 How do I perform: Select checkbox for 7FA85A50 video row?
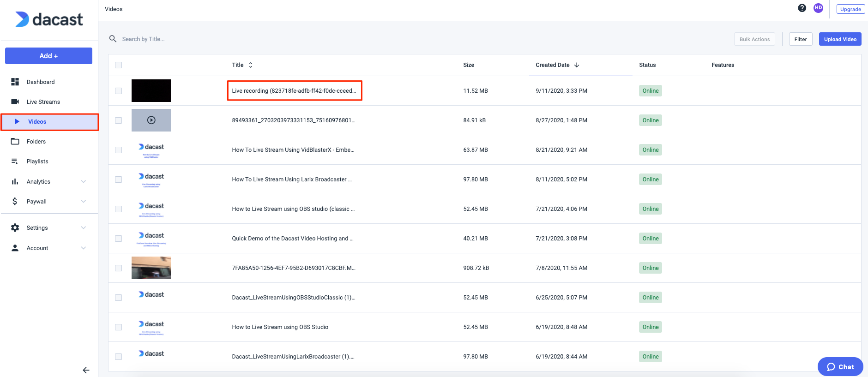[x=119, y=268]
